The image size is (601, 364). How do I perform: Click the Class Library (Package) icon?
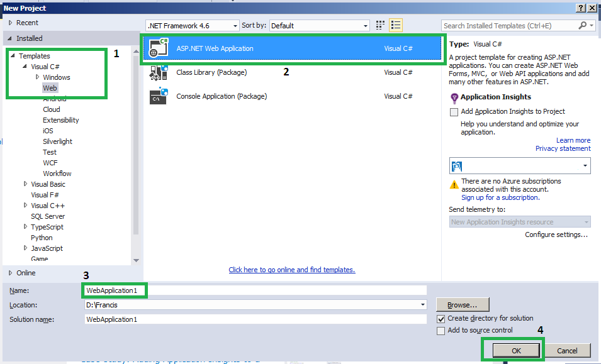point(159,72)
